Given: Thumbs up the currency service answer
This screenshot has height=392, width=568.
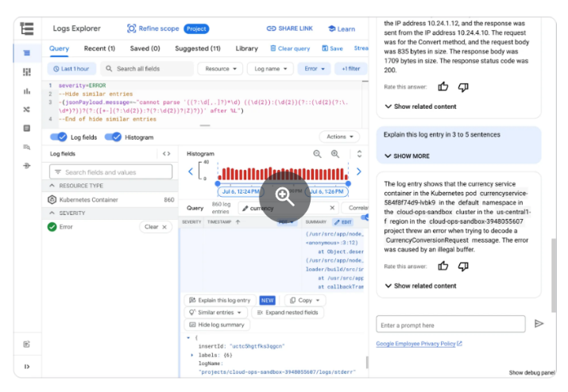Looking at the screenshot, I should point(443,267).
